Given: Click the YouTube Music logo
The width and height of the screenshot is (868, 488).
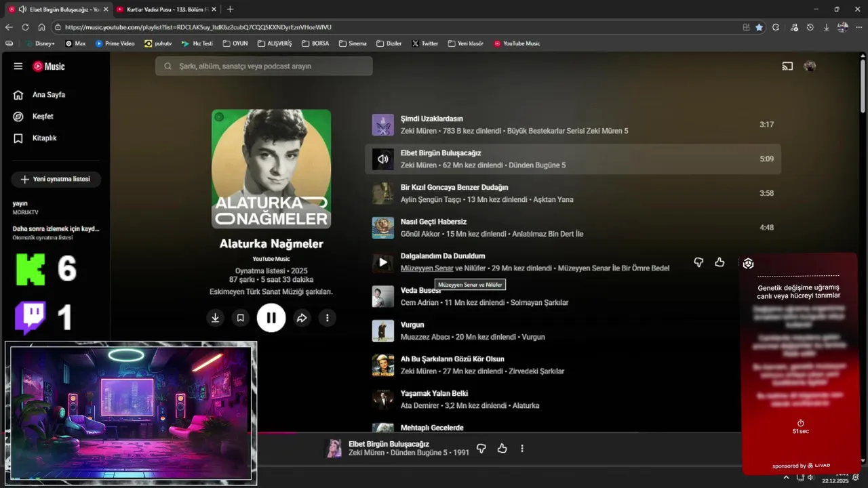Looking at the screenshot, I should click(49, 66).
